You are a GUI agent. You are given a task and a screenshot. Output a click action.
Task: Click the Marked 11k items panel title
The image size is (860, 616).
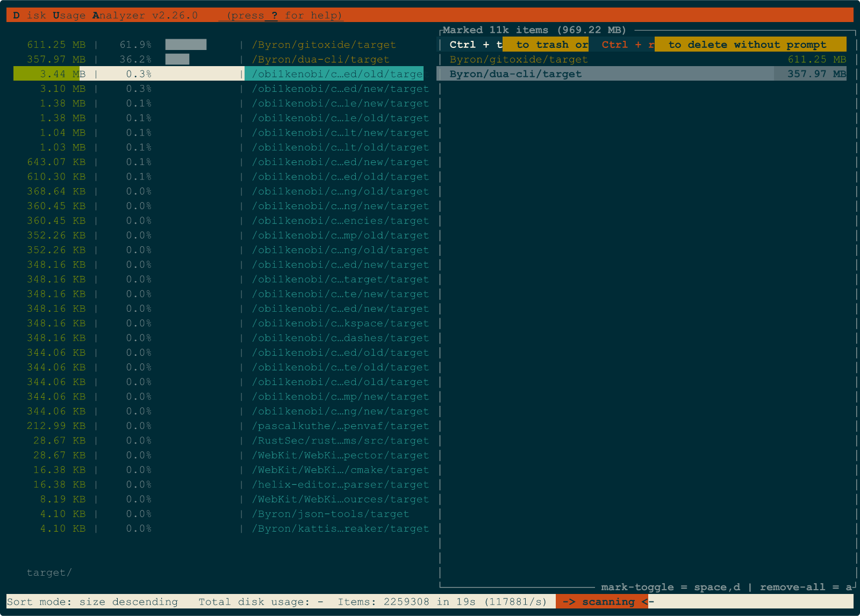pos(534,30)
